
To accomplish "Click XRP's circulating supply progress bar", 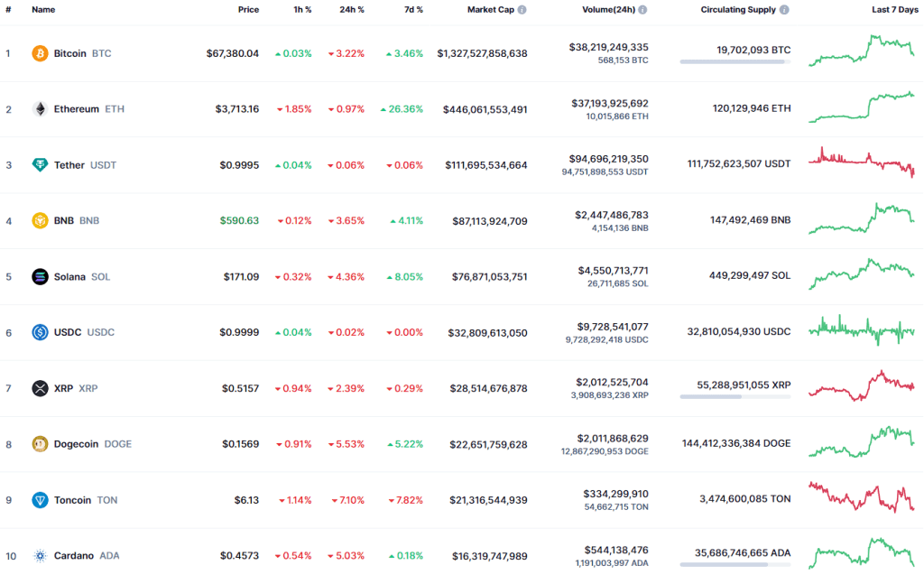I will pyautogui.click(x=735, y=396).
